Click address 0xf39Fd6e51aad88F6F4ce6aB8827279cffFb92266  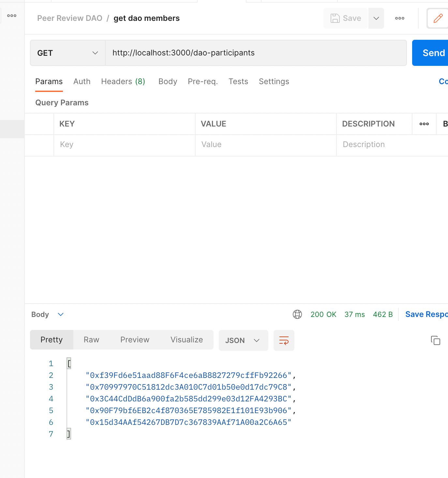(x=188, y=375)
